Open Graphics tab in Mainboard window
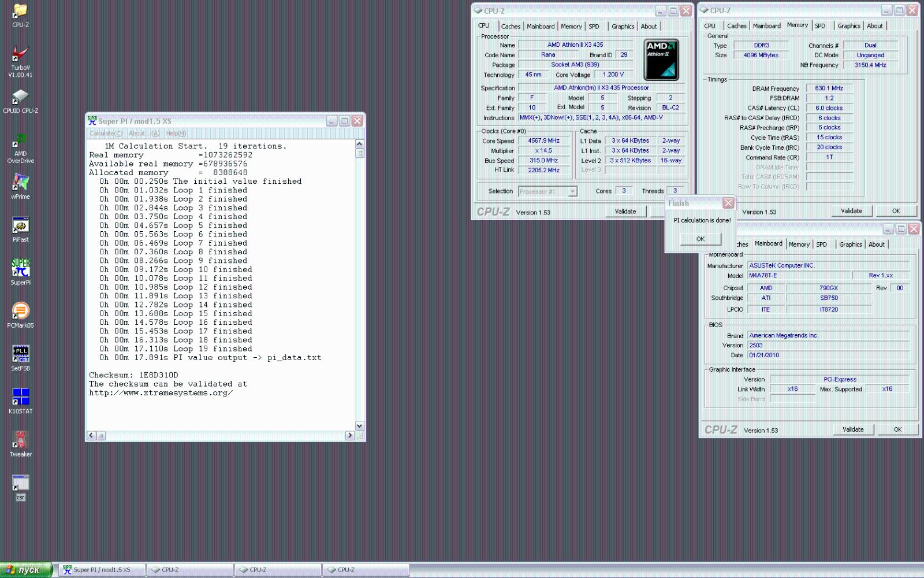The height and width of the screenshot is (578, 924). click(x=851, y=244)
